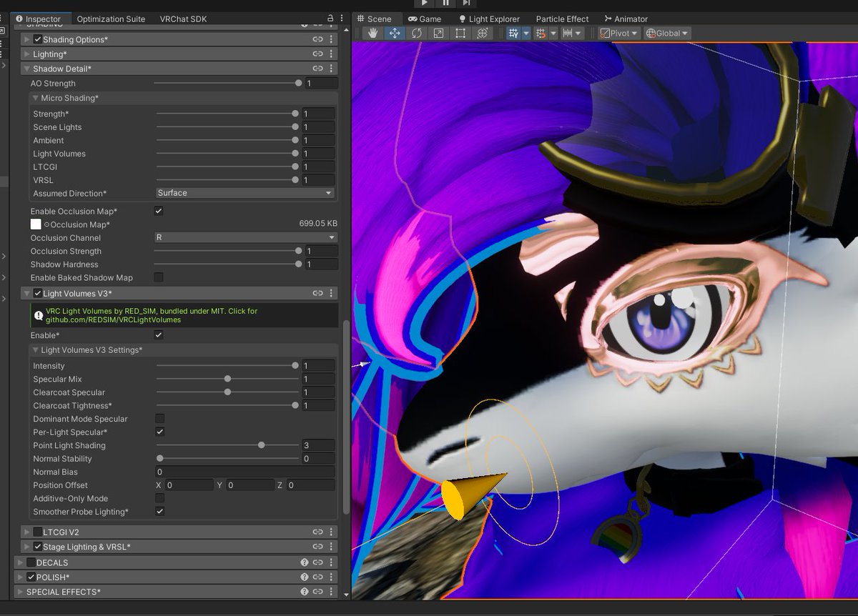
Task: Switch to the Optimization Suite tab
Action: 111,19
